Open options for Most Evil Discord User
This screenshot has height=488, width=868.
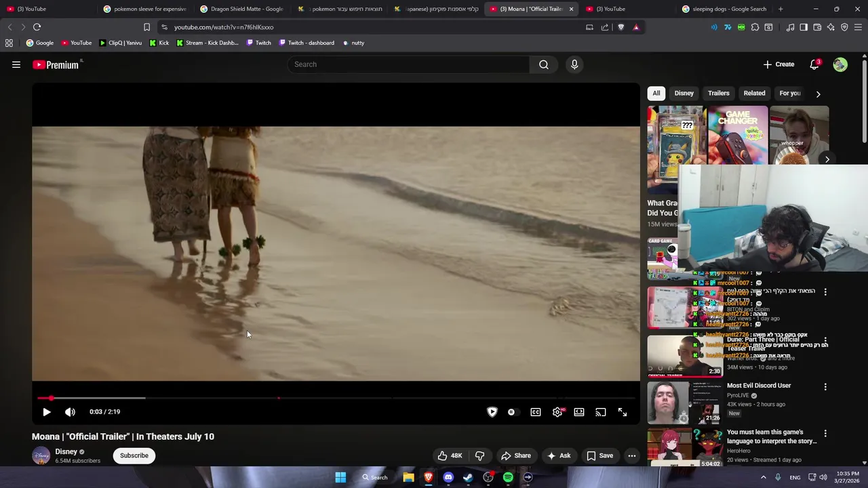click(825, 387)
